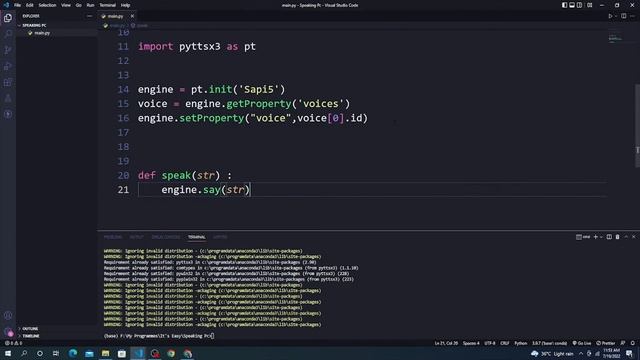Viewport: 640px width, 360px height.
Task: Open the Explorer view in activity bar
Action: [x=8, y=18]
